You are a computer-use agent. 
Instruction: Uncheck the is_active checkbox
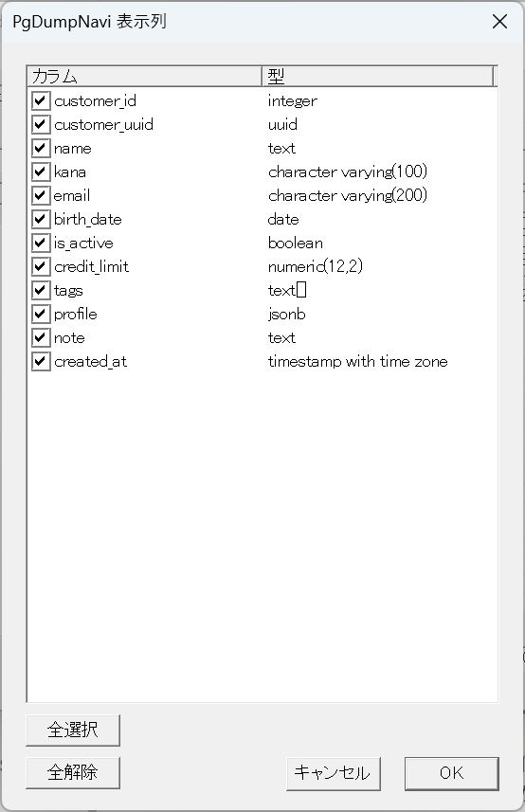[41, 243]
